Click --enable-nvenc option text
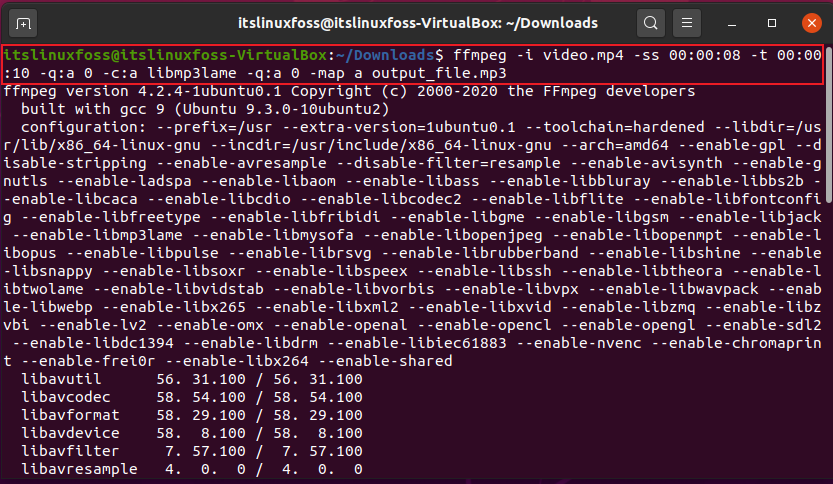The width and height of the screenshot is (833, 484). coord(579,343)
